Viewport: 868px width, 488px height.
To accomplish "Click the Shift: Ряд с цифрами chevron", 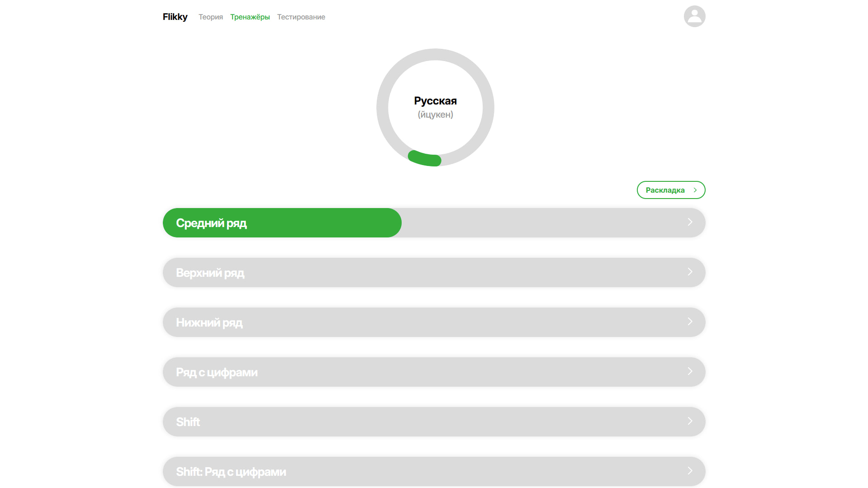I will tap(690, 471).
